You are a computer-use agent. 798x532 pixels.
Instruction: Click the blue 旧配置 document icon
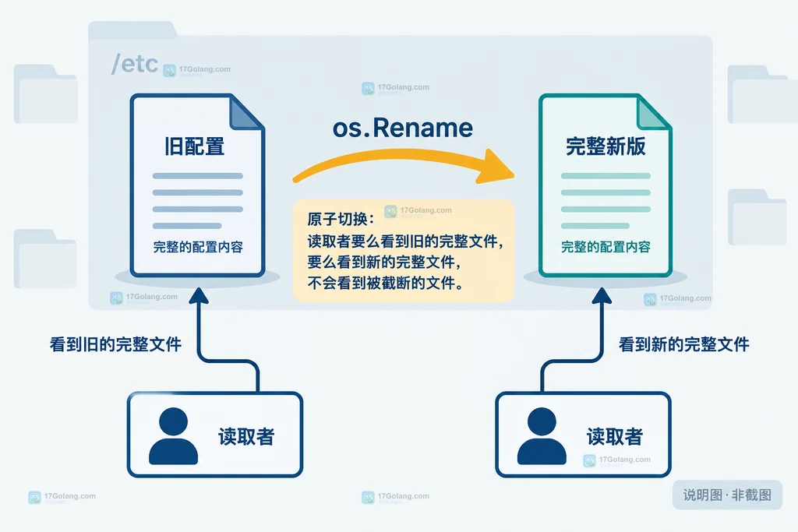pos(197,185)
